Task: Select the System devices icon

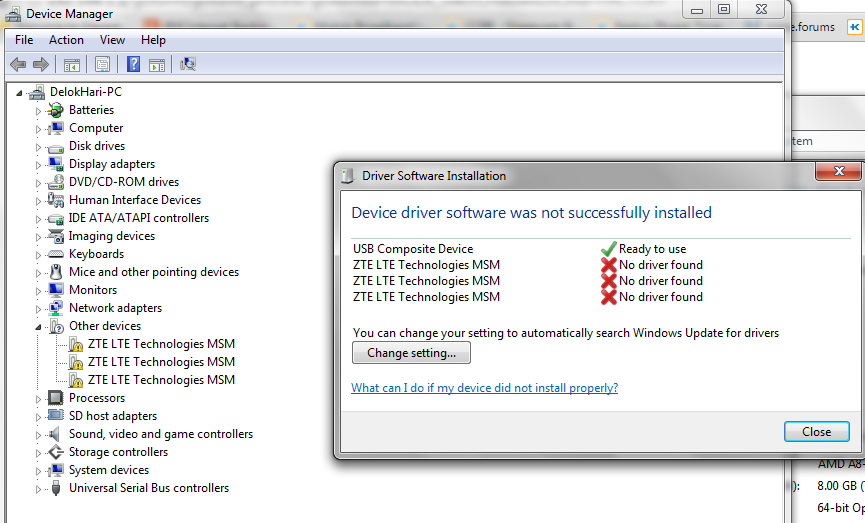Action: coord(55,470)
